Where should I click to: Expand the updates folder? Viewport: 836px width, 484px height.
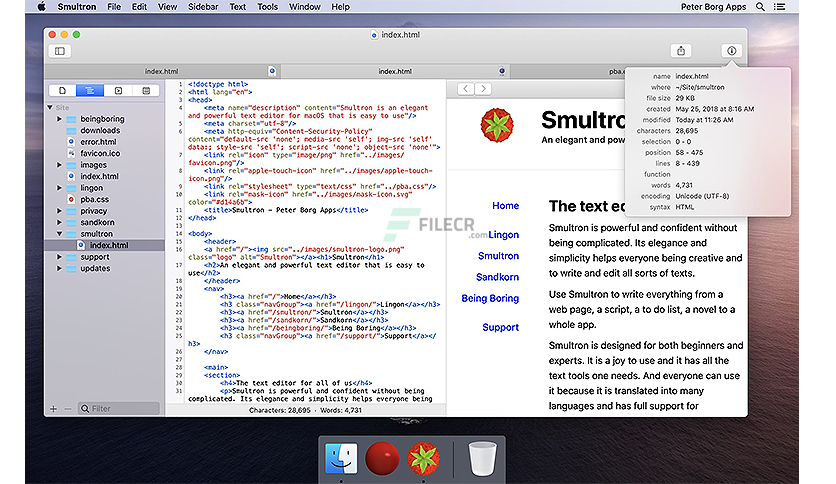(60, 268)
